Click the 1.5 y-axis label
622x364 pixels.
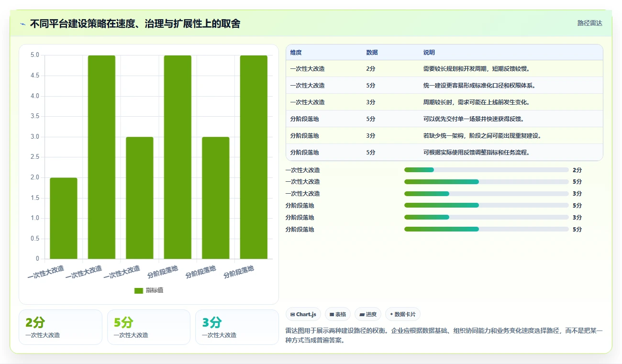pyautogui.click(x=34, y=198)
